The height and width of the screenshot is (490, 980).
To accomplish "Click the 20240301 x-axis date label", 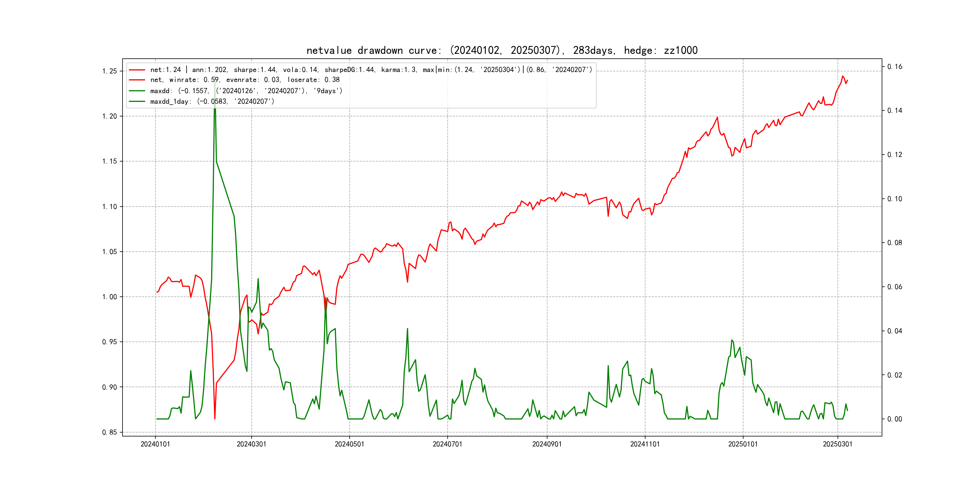I will (x=251, y=444).
